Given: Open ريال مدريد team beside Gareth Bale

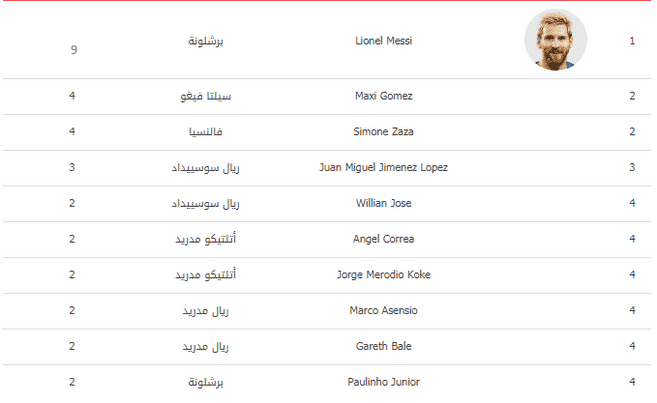Looking at the screenshot, I should 206,347.
